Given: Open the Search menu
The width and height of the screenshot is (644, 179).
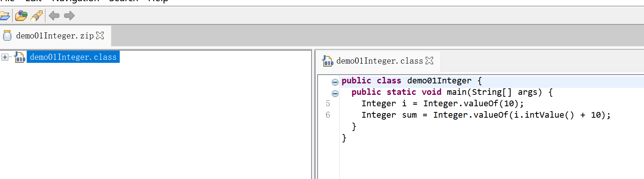Looking at the screenshot, I should pyautogui.click(x=123, y=1).
